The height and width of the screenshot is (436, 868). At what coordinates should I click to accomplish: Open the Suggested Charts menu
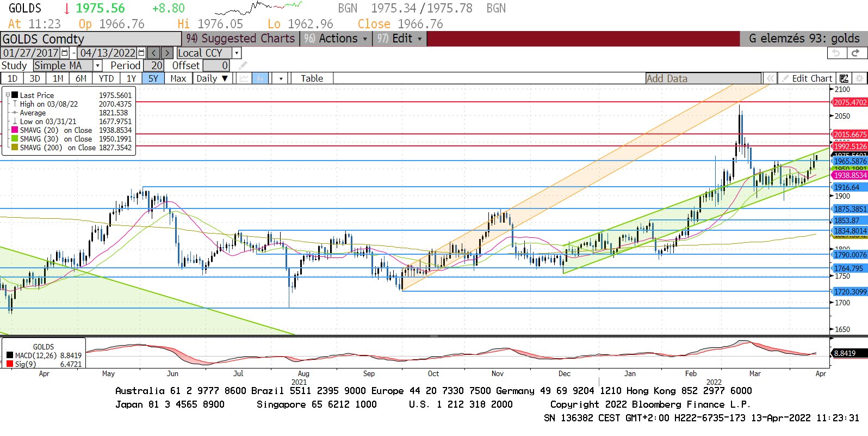[241, 39]
